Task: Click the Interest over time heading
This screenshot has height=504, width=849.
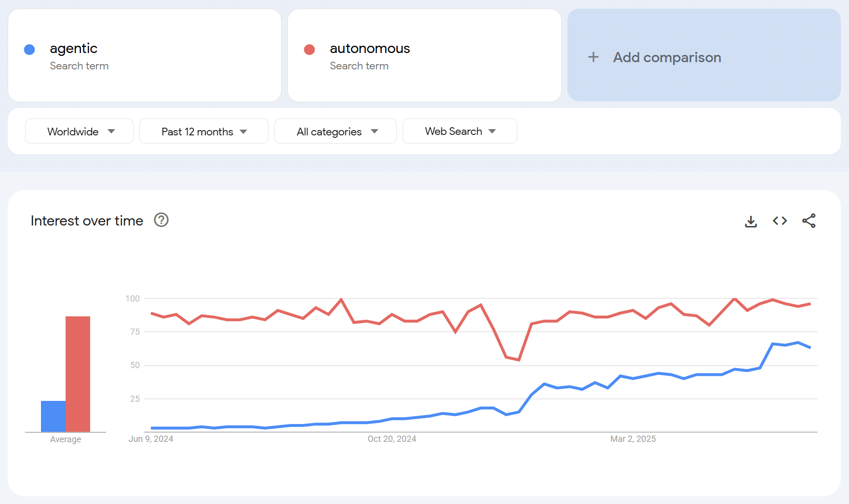Action: (87, 221)
